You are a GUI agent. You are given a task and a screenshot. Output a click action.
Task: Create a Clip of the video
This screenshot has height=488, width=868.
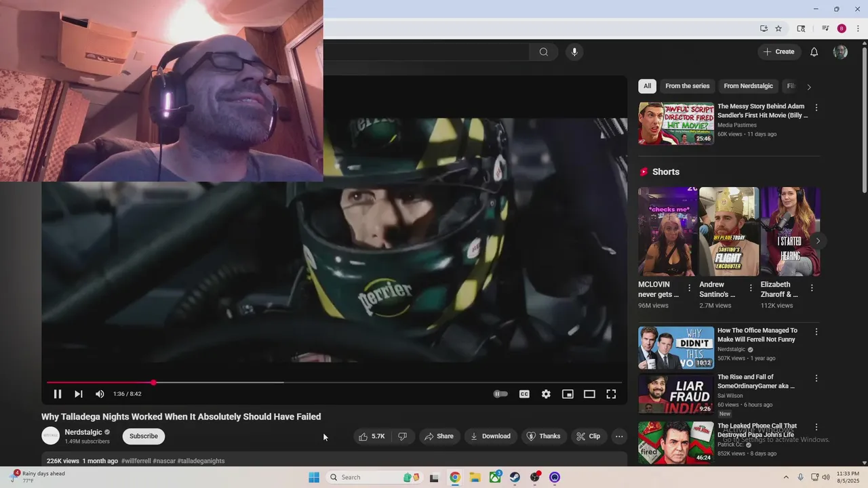click(589, 436)
